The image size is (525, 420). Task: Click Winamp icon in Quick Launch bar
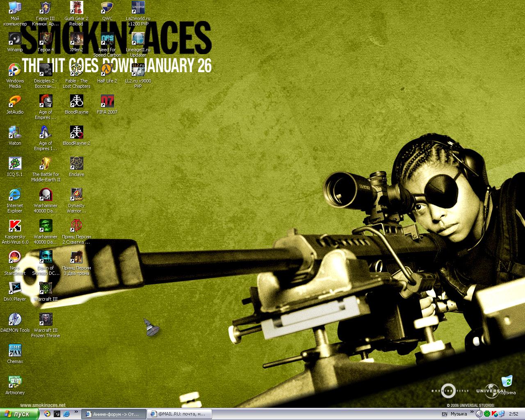tap(57, 414)
